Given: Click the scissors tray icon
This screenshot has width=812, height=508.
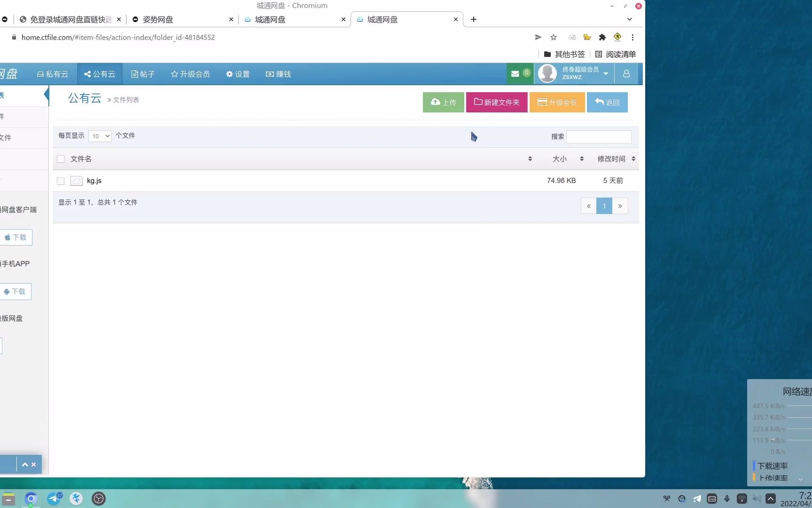Looking at the screenshot, I should click(667, 499).
